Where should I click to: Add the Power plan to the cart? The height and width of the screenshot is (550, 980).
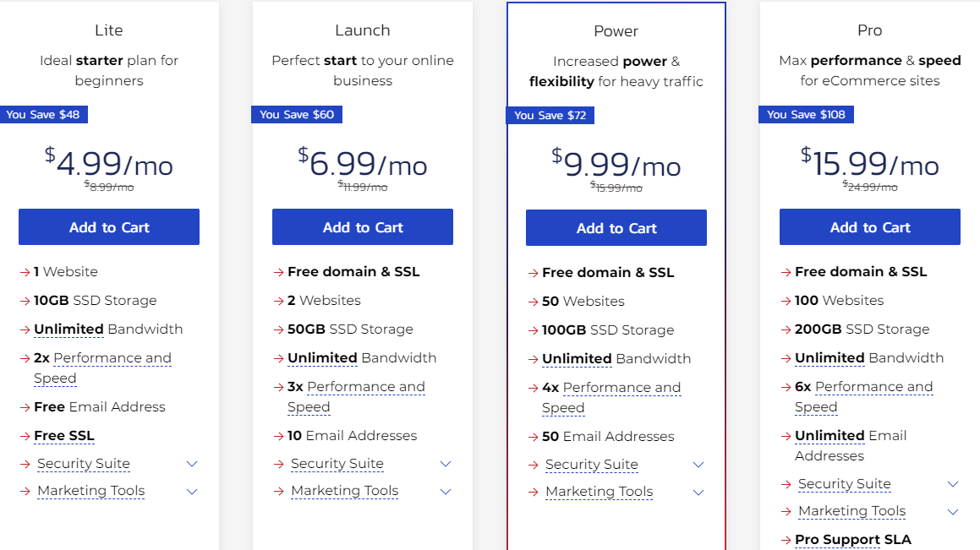coord(616,227)
